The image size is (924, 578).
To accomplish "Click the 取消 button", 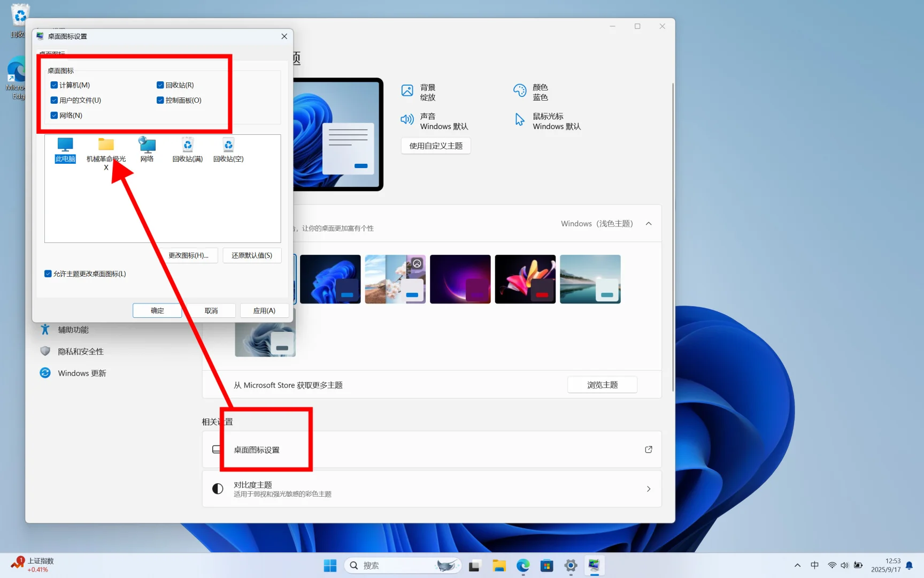I will (211, 310).
